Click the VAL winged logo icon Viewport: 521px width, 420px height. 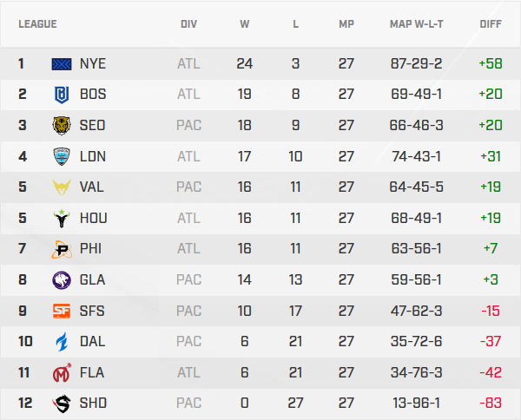coord(63,187)
